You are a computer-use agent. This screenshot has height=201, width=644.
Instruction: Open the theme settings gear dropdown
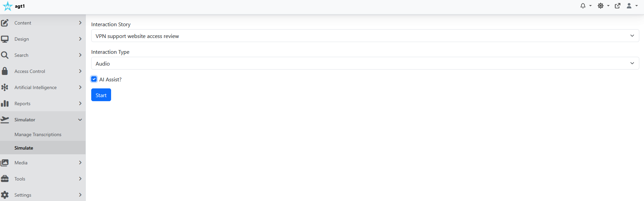tap(603, 6)
